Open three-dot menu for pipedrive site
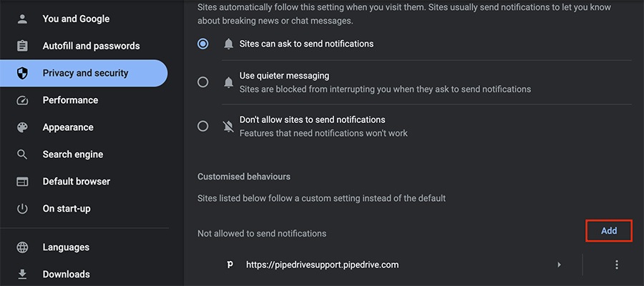 pos(616,265)
